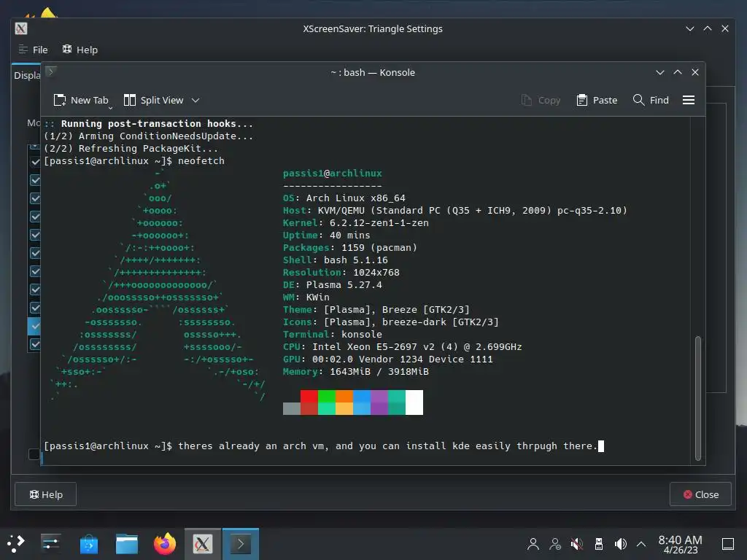Open the KDE application launcher
This screenshot has height=560, width=747.
coord(16,543)
